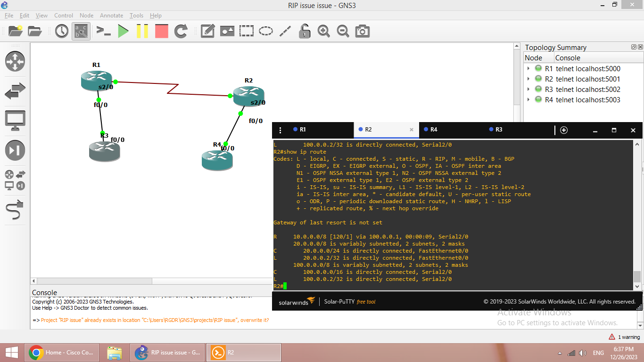644x362 pixels.
Task: Select the Add a note annotation tool
Action: [208, 31]
